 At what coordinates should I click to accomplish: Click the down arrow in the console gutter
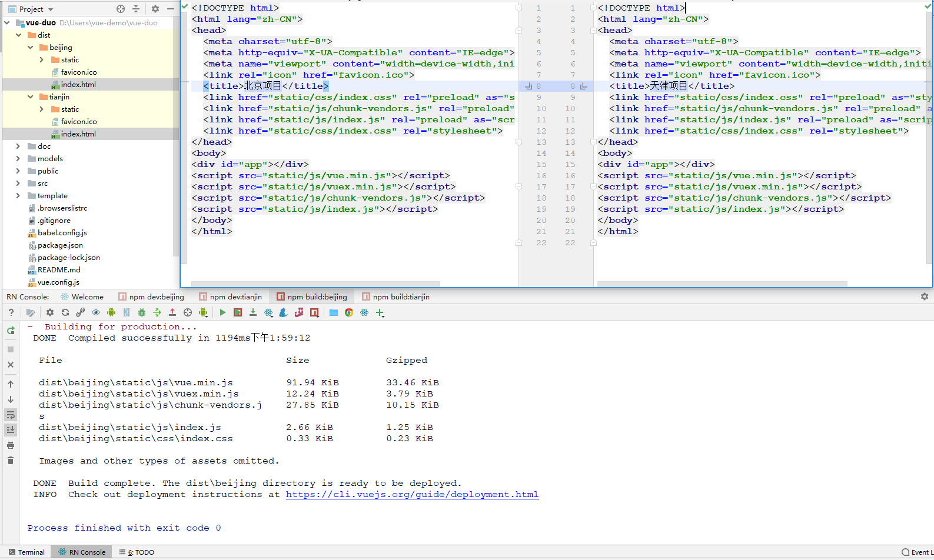tap(11, 399)
